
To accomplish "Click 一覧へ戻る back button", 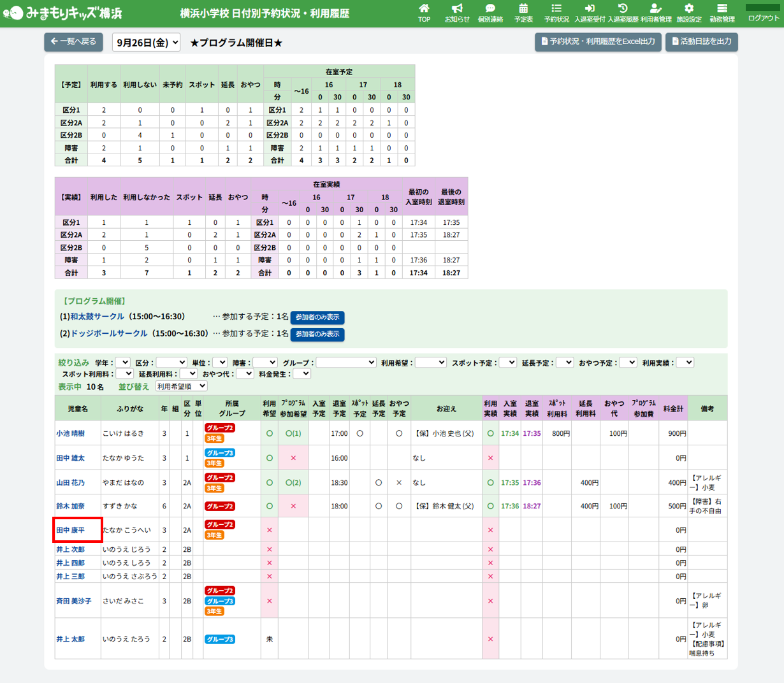I will (x=73, y=42).
